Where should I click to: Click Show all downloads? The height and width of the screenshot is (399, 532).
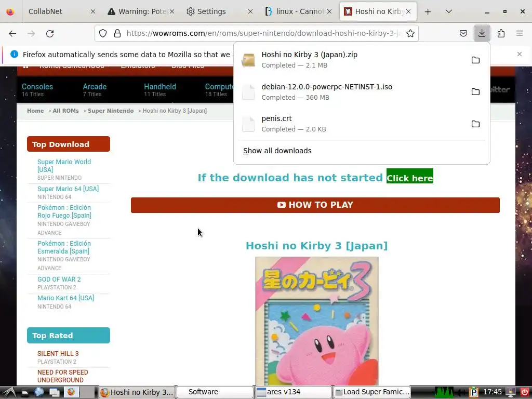277,151
